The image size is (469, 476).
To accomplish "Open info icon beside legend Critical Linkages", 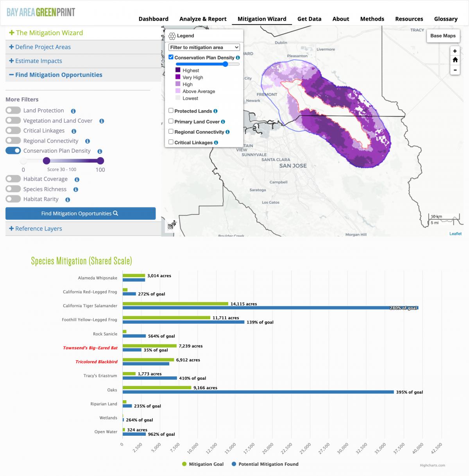I will point(216,143).
